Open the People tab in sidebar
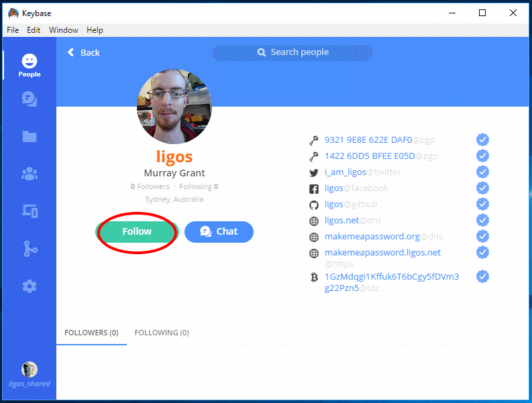This screenshot has width=532, height=403. point(30,66)
